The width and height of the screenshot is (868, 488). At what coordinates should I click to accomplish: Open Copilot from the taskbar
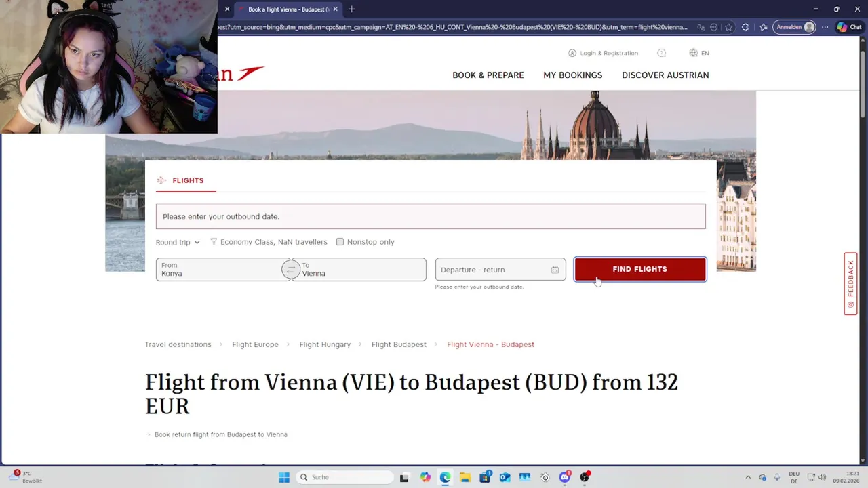click(425, 477)
